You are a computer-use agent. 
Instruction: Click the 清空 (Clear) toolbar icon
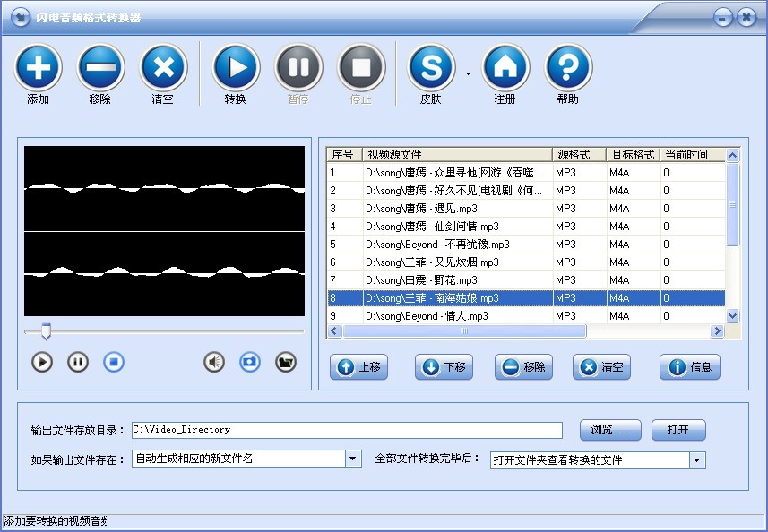[x=163, y=67]
